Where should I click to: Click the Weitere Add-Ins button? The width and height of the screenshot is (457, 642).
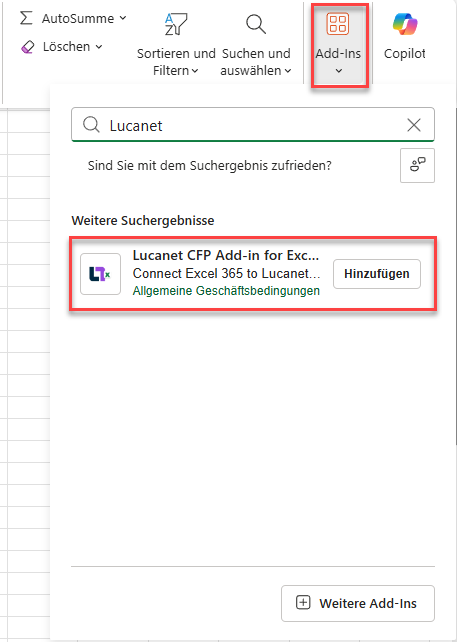click(x=357, y=603)
